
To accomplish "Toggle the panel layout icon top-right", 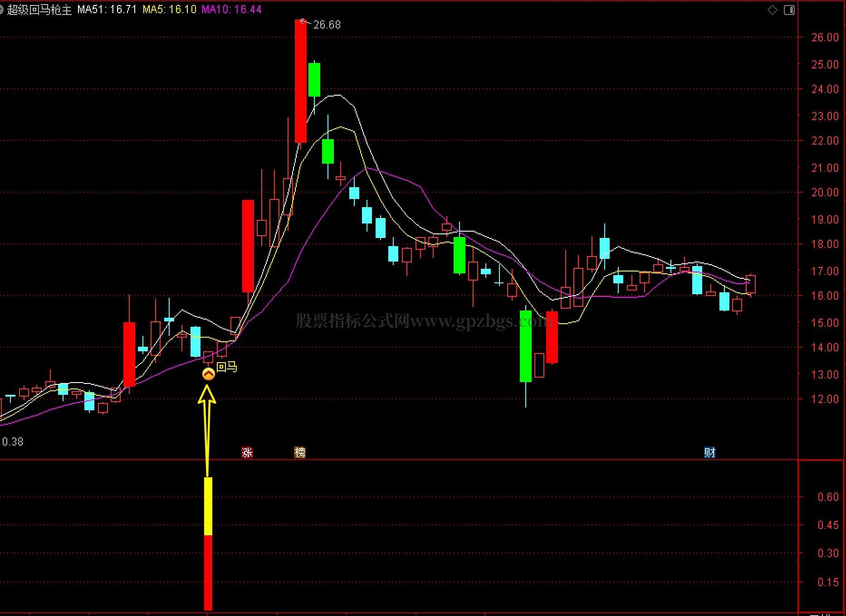I will pos(789,10).
